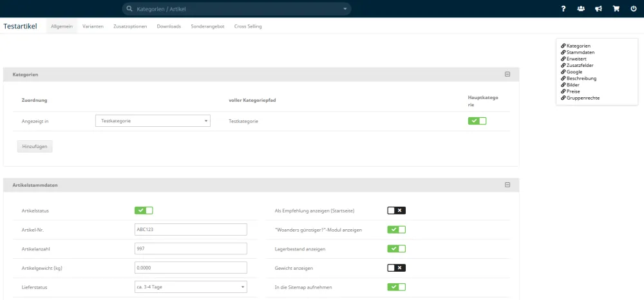
Task: Jump to Gruppenrechte section link
Action: [583, 98]
